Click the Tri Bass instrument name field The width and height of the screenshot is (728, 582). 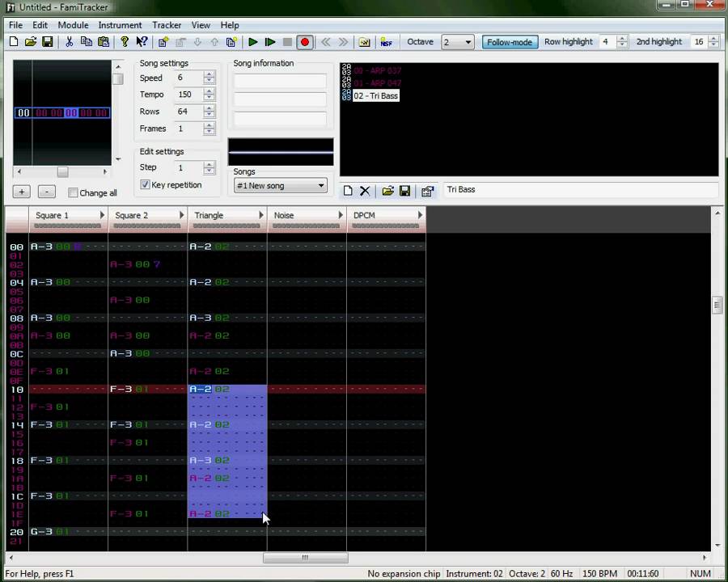pos(580,190)
